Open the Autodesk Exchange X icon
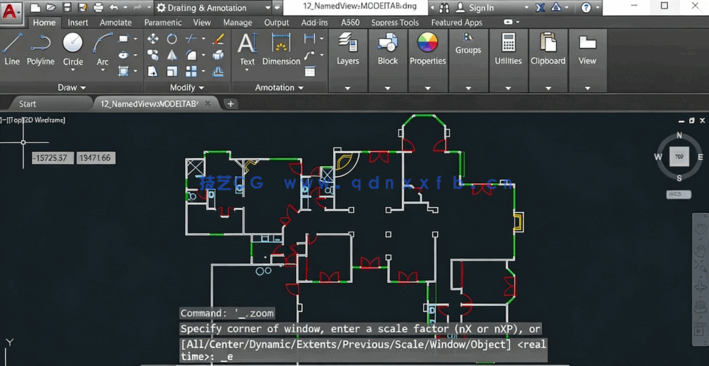Screen dimensions: 709x366 pyautogui.click(x=540, y=8)
